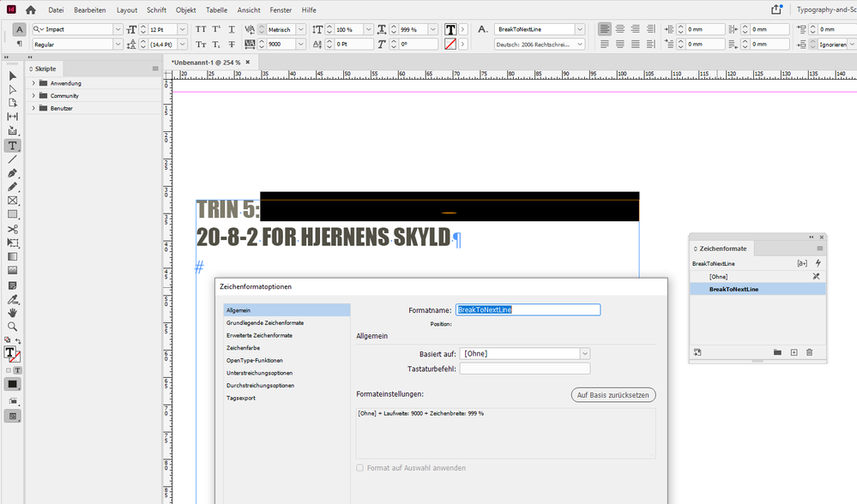Image resolution: width=857 pixels, height=504 pixels.
Task: Open the Schrift menu
Action: tap(156, 9)
